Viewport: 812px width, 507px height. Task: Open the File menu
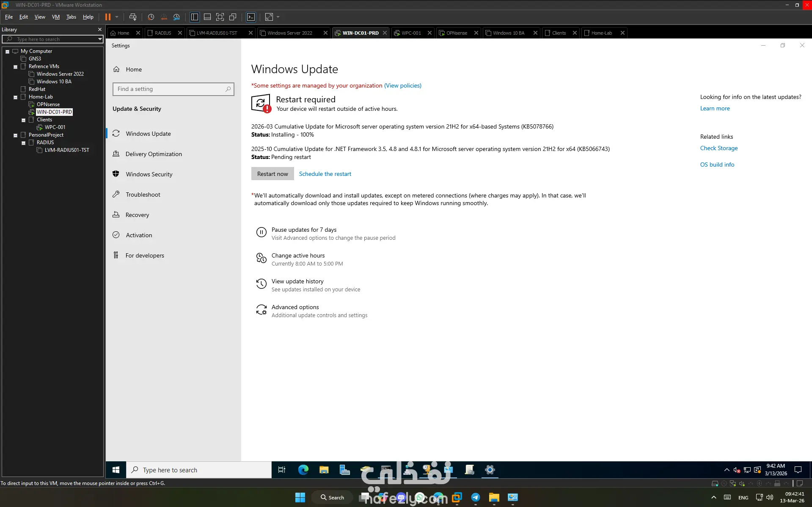coord(9,17)
